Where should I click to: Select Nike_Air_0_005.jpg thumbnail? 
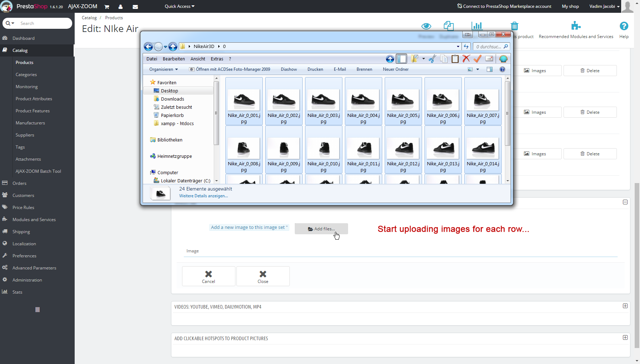click(403, 101)
